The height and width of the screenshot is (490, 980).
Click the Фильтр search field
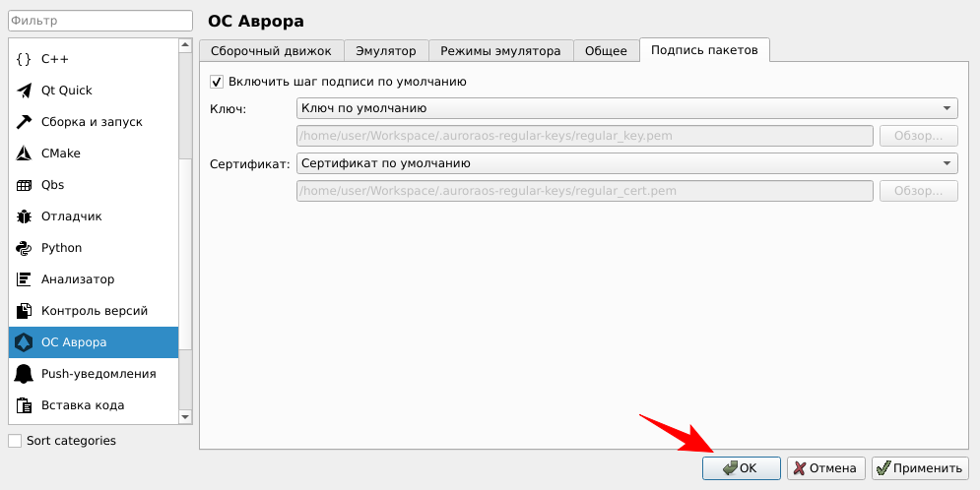tap(98, 20)
